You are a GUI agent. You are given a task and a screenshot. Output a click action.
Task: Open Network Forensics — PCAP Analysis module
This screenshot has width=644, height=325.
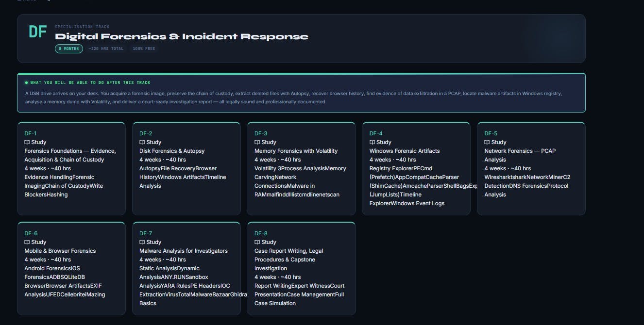[520, 155]
